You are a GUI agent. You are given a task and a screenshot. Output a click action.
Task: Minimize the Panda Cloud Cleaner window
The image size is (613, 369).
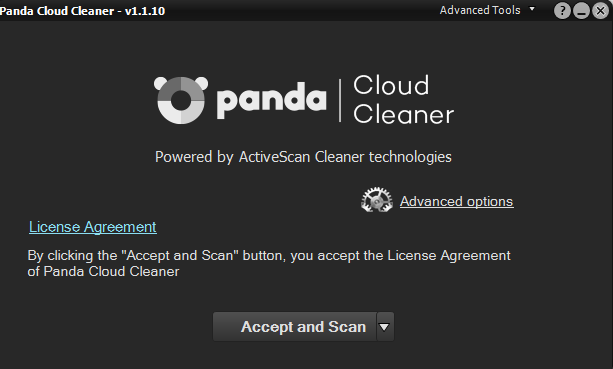(581, 11)
